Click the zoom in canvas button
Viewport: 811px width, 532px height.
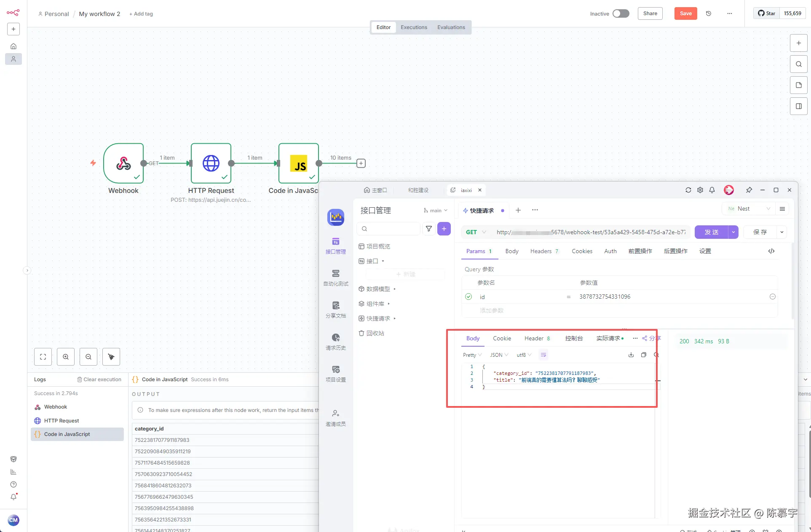click(66, 357)
